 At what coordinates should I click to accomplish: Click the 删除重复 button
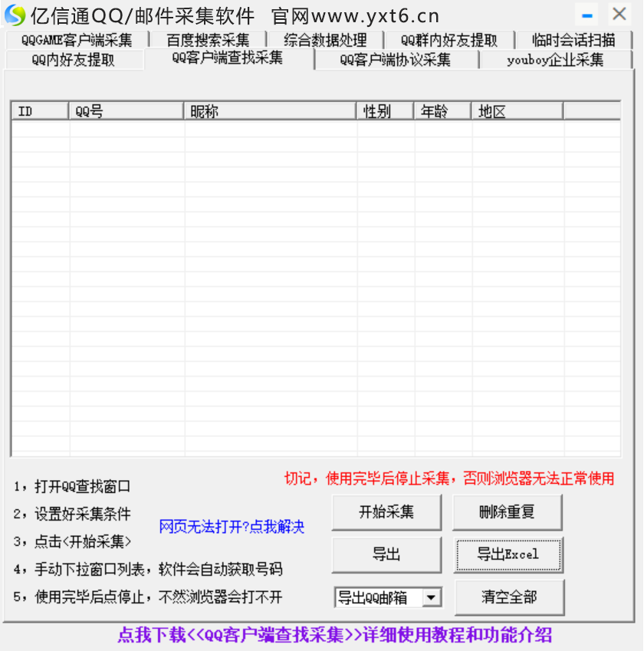coord(507,512)
